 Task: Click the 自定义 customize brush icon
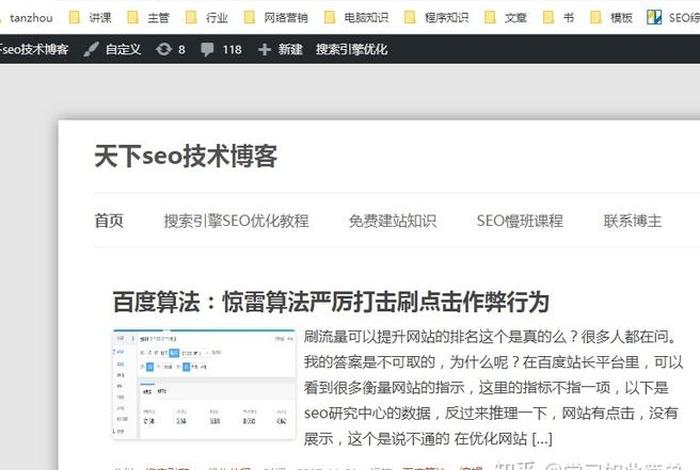click(x=91, y=49)
